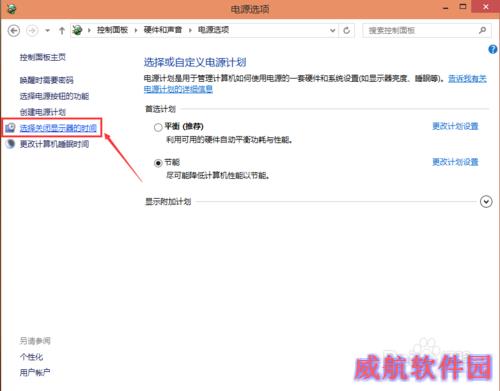The image size is (500, 391).
Task: Minimize the 电源选项 window
Action: click(446, 7)
